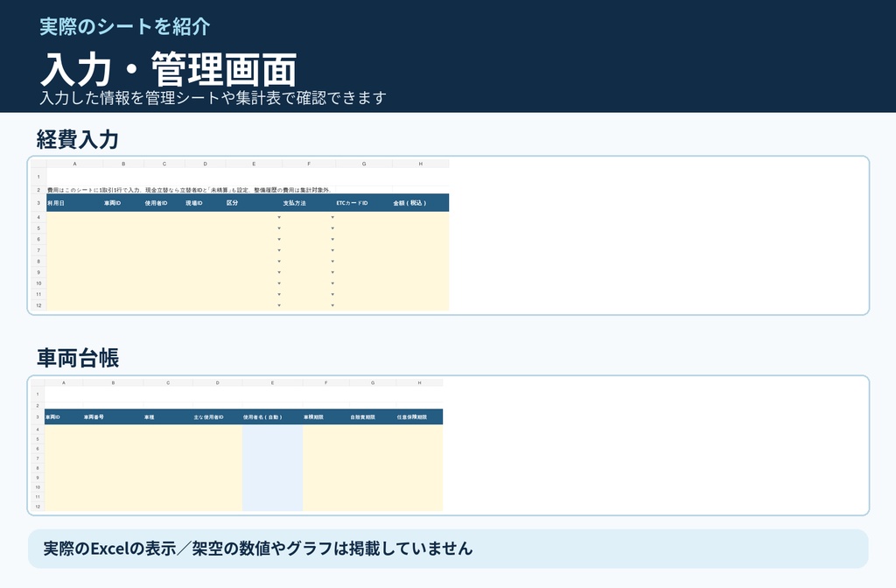The image size is (896, 588).
Task: Select column E header in 車両台帳 sheet
Action: [273, 383]
